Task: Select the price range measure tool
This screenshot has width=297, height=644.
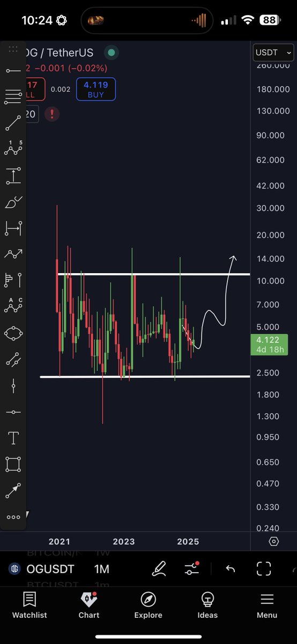Action: pyautogui.click(x=13, y=175)
